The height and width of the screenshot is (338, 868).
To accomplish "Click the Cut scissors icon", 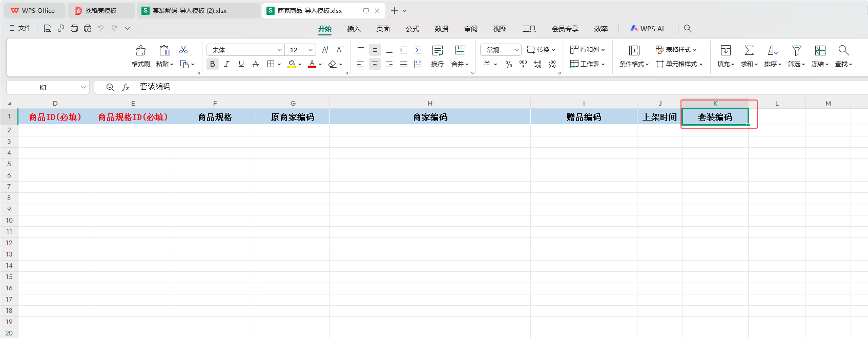I will point(183,50).
